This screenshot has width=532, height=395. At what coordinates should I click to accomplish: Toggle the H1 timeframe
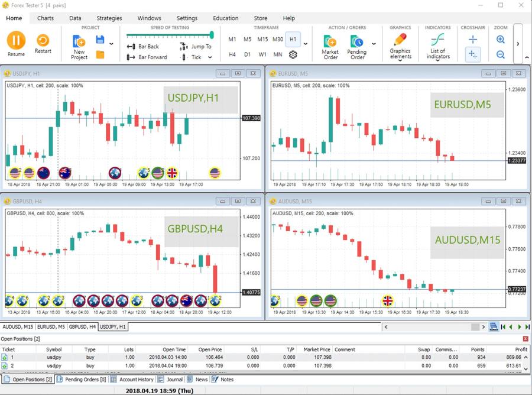point(293,38)
